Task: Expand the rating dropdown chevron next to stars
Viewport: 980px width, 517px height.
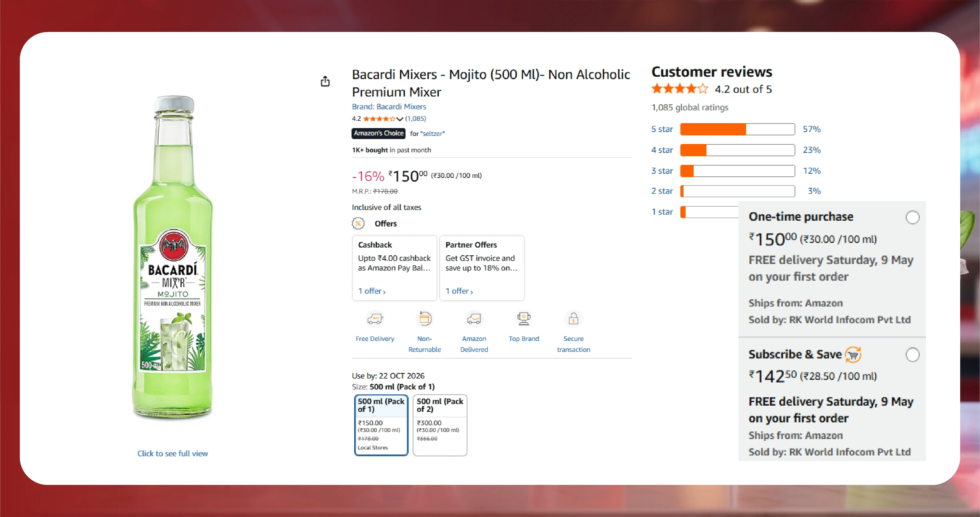Action: point(400,119)
